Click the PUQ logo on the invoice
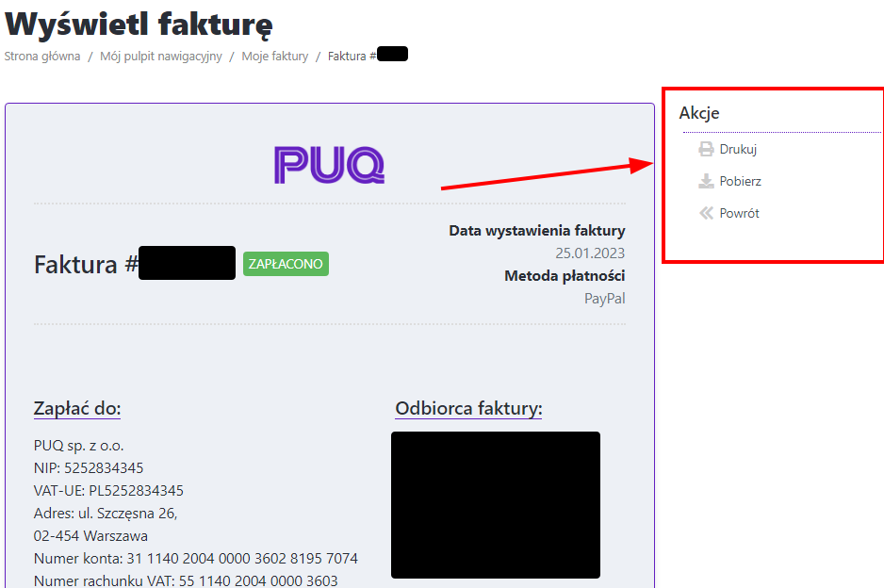884x588 pixels. (x=329, y=165)
